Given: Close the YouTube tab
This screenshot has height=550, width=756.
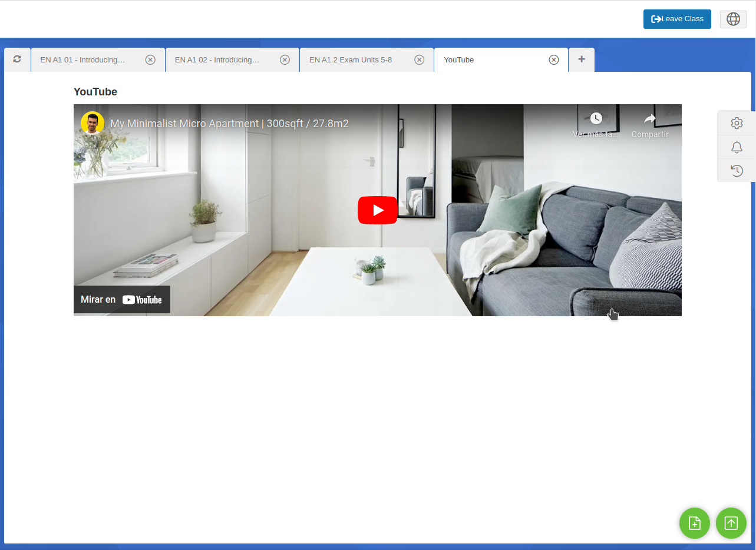Looking at the screenshot, I should (554, 60).
